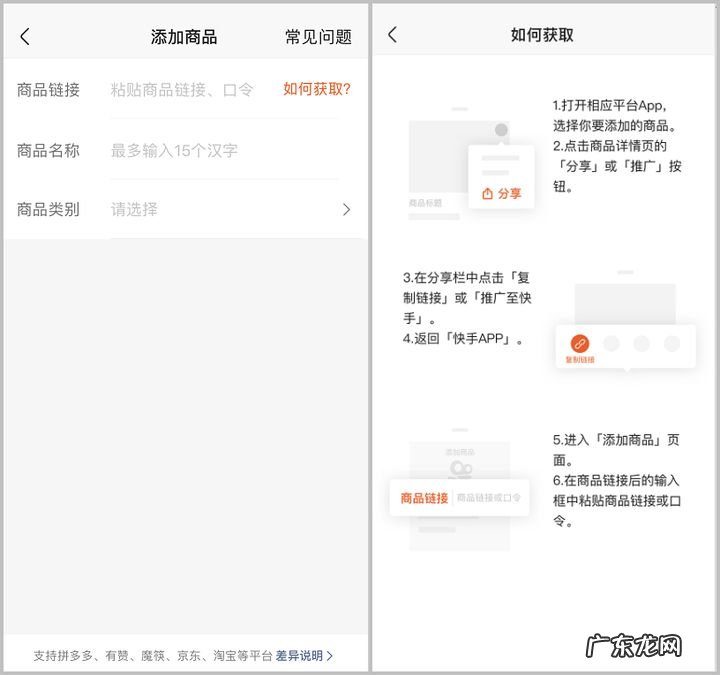Click step text 4.返回「快手APP」

463,338
